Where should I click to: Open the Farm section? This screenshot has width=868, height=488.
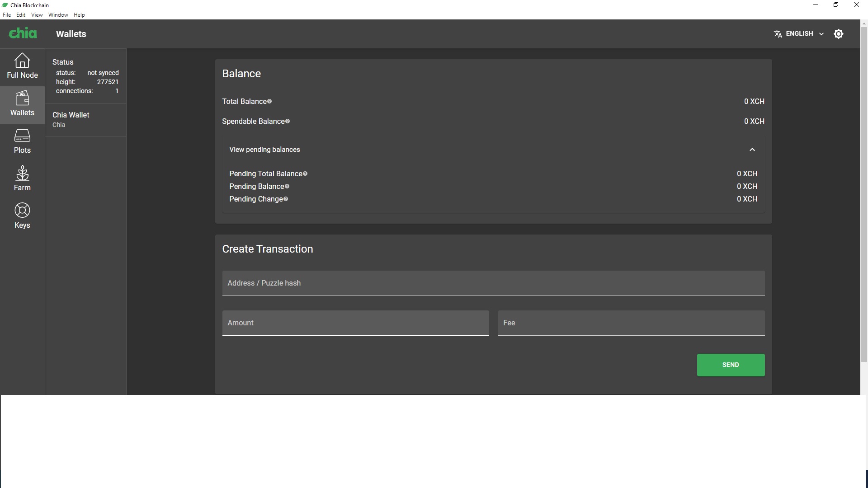22,179
